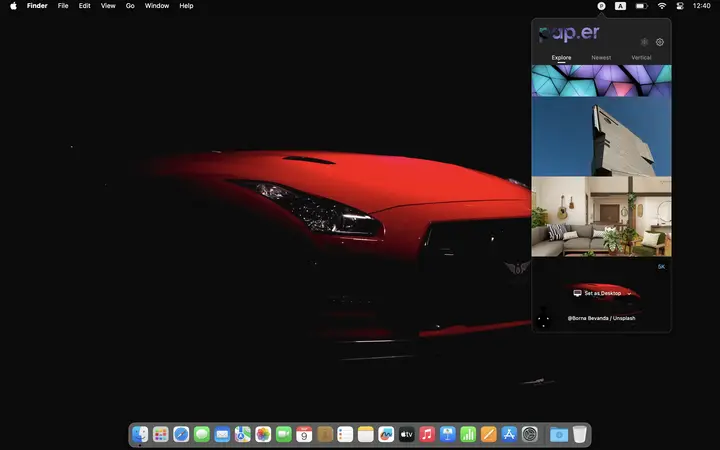720x450 pixels.
Task: Open the @Borna Bevanda / Unsplash credit link
Action: pyautogui.click(x=601, y=318)
